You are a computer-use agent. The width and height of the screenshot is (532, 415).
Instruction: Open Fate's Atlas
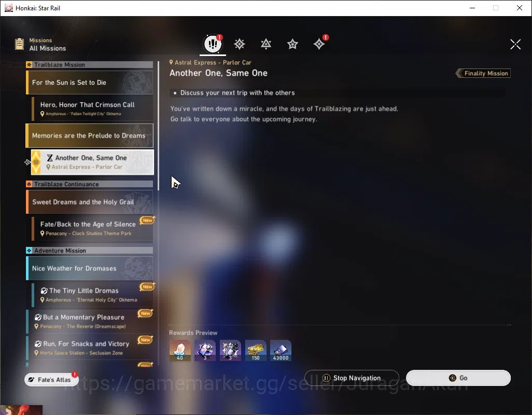pyautogui.click(x=51, y=379)
